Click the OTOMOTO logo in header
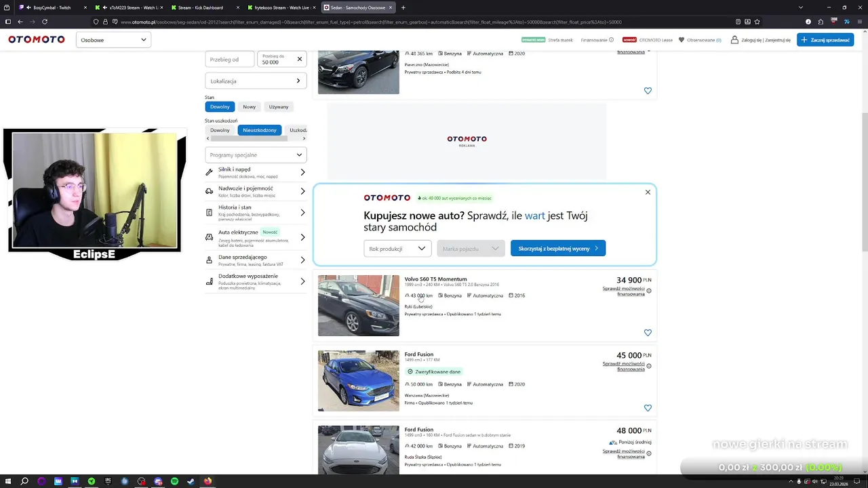Screen dimensions: 868x488 click(37, 40)
